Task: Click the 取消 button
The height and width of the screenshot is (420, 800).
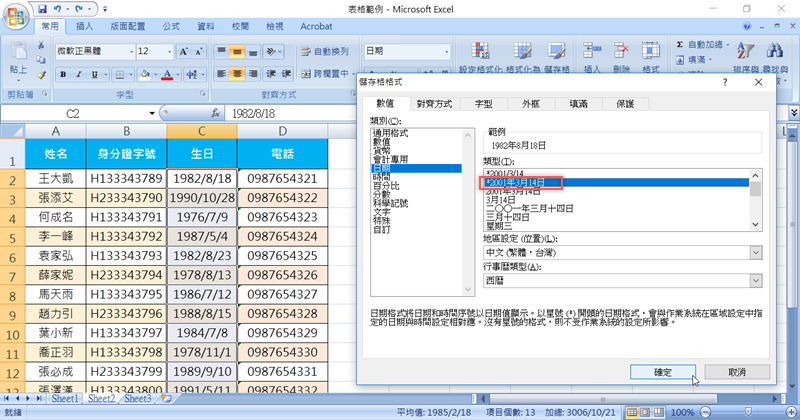Action: [736, 371]
